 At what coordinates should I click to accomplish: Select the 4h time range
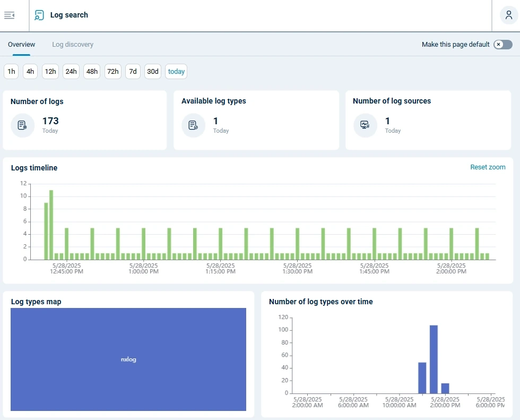[x=30, y=71]
